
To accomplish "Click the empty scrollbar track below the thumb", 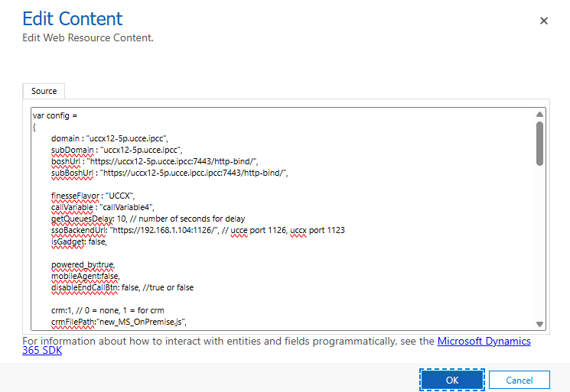I will (x=539, y=245).
